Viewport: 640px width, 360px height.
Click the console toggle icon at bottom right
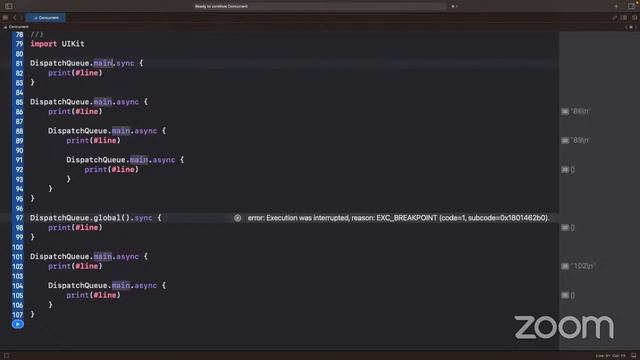click(633, 356)
